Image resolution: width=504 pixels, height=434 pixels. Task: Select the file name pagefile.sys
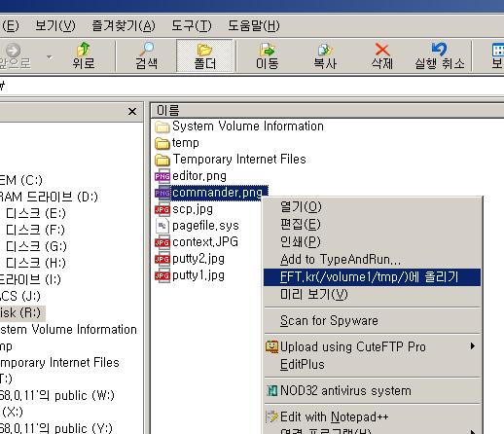tap(205, 226)
